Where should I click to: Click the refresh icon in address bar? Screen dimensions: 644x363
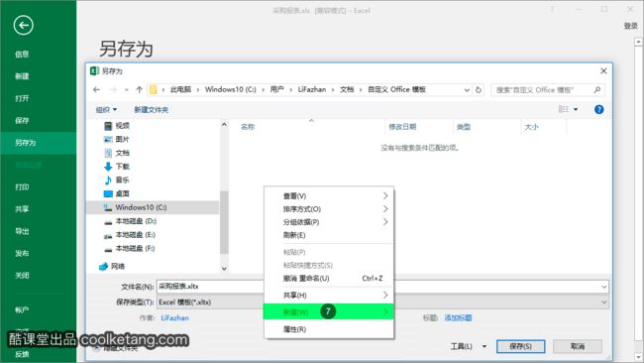pyautogui.click(x=479, y=89)
